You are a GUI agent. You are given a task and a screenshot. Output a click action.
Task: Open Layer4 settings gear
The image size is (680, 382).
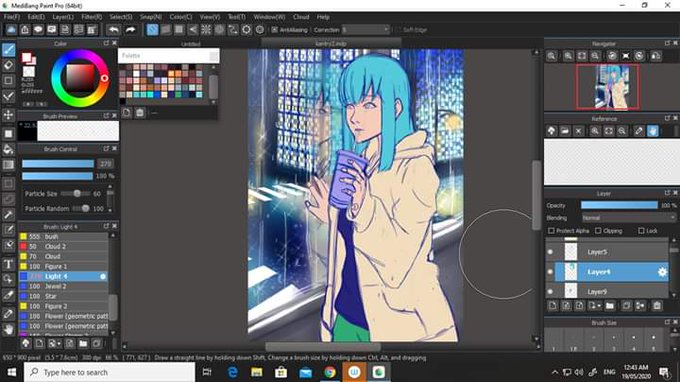[662, 272]
